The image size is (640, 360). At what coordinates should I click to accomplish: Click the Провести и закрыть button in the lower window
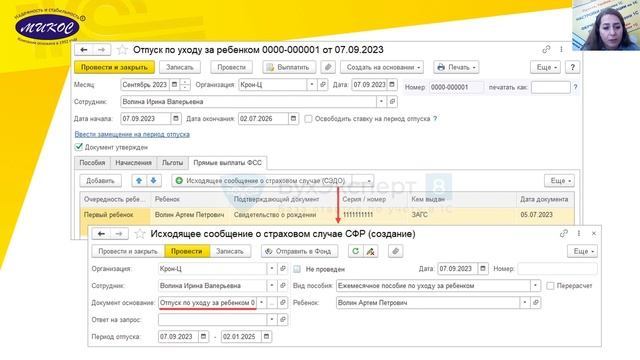pyautogui.click(x=128, y=251)
